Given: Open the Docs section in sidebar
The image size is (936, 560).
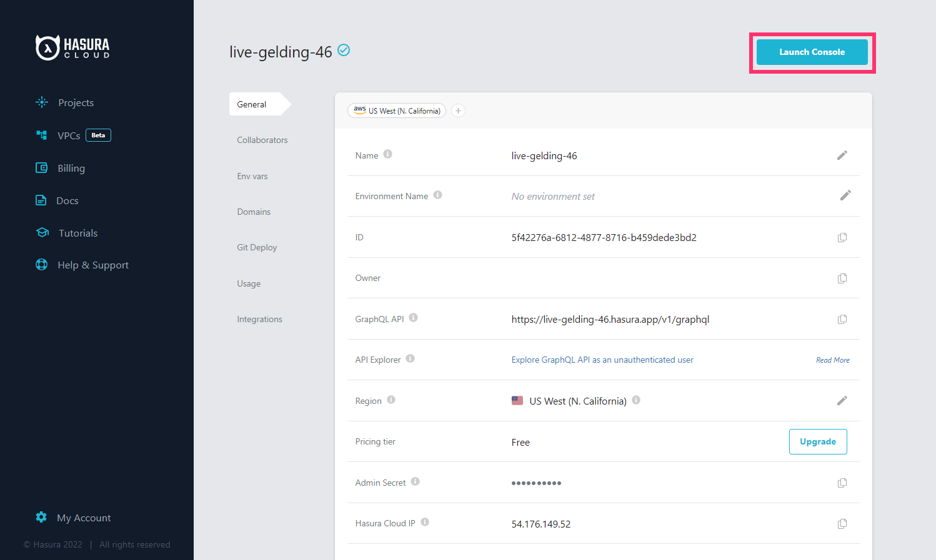Looking at the screenshot, I should [67, 200].
